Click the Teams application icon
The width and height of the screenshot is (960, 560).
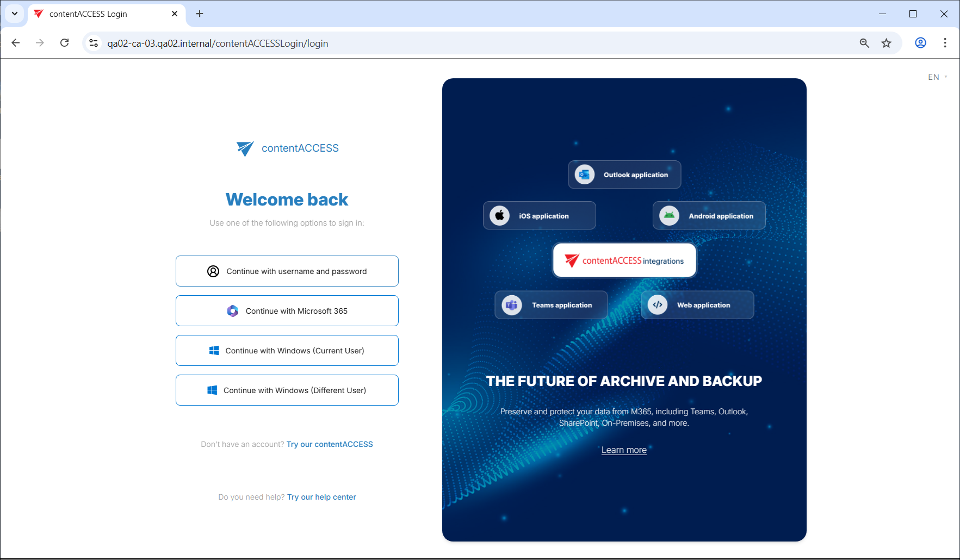(x=512, y=305)
